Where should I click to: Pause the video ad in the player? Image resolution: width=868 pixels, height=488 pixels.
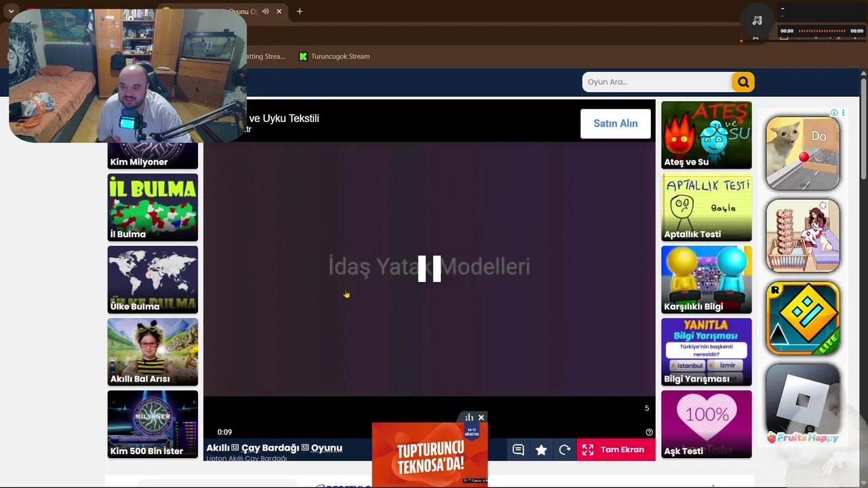[429, 268]
